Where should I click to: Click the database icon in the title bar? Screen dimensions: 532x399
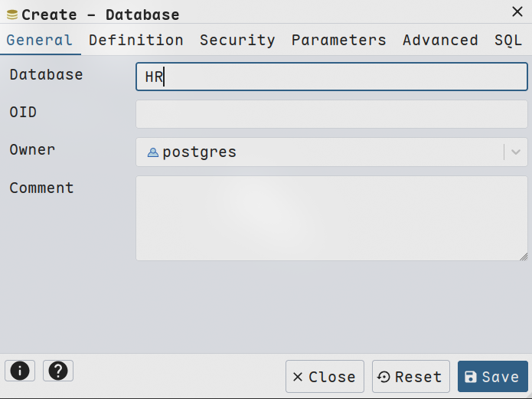click(x=12, y=15)
